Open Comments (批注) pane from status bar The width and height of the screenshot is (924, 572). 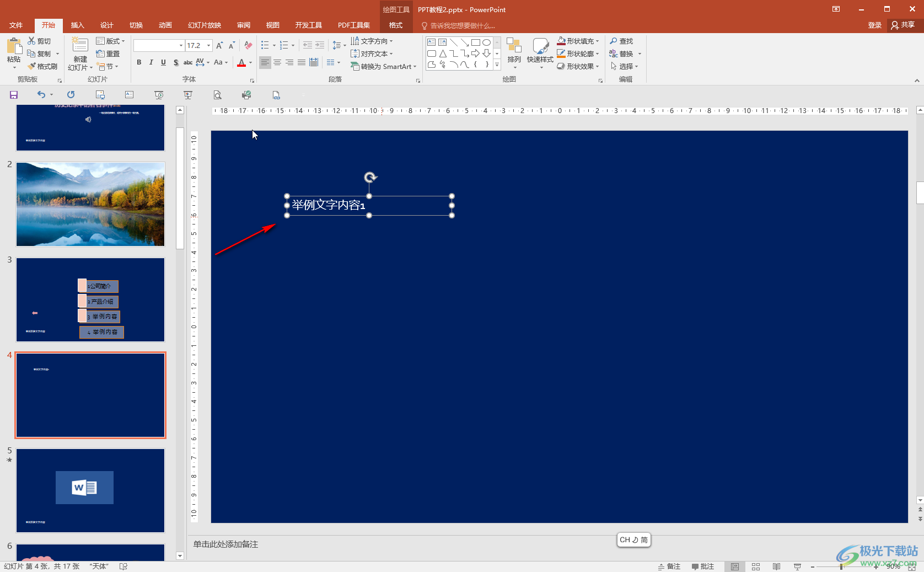coord(703,566)
